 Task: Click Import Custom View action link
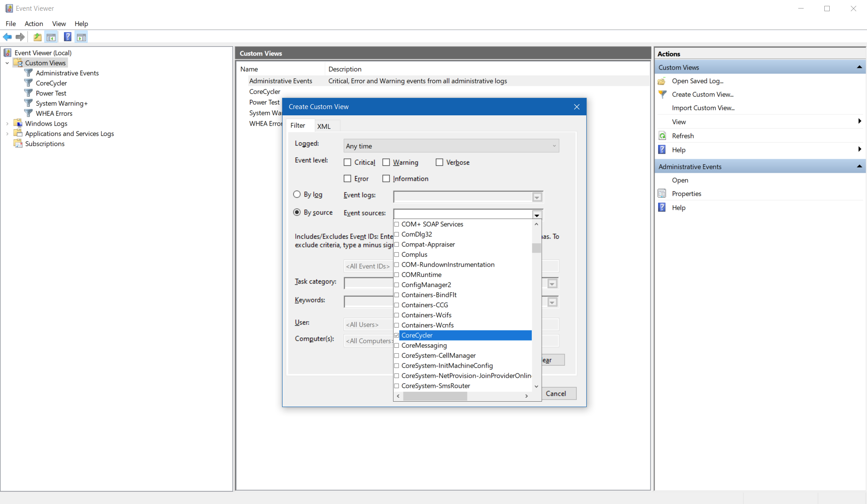[703, 108]
